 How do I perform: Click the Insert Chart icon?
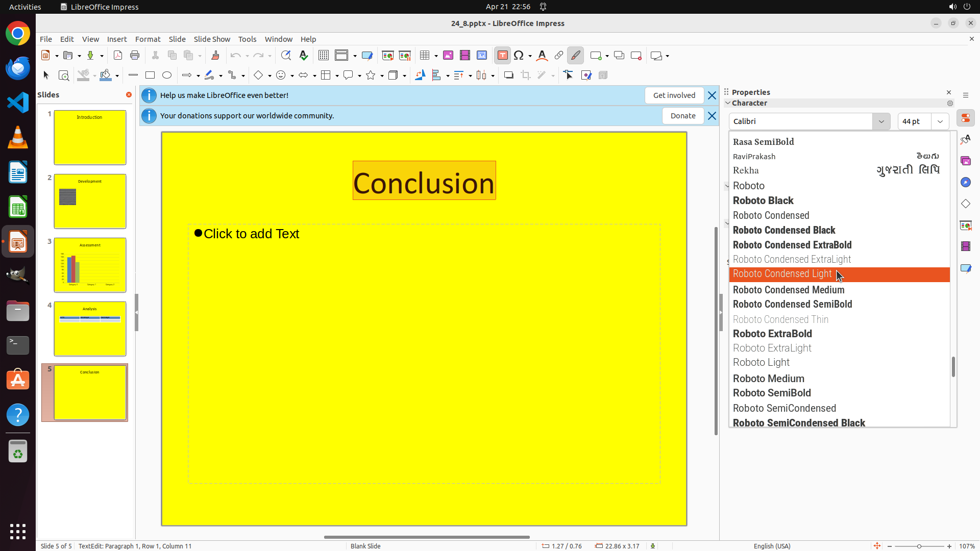coord(481,56)
